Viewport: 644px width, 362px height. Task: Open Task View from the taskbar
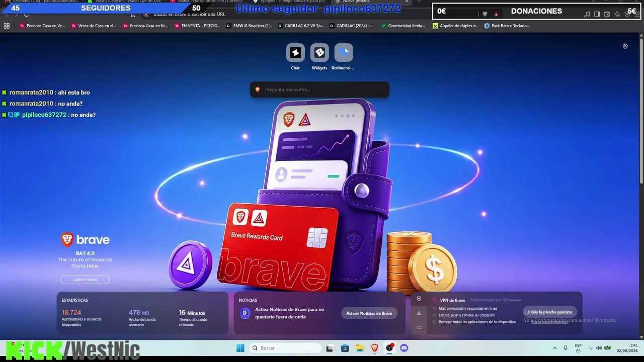(x=330, y=348)
